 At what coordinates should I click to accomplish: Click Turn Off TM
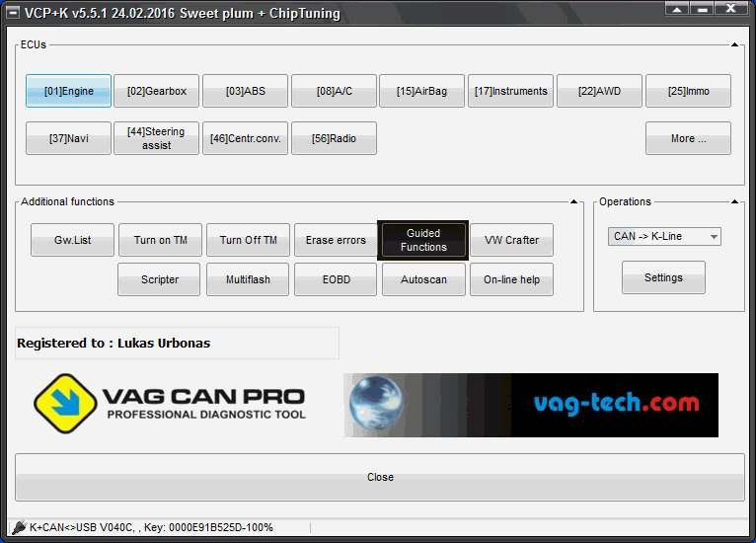click(x=249, y=240)
